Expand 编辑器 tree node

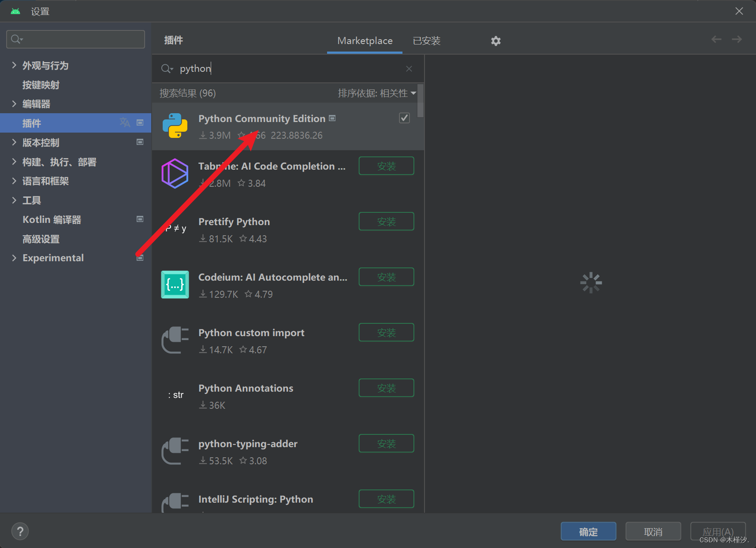coord(14,104)
